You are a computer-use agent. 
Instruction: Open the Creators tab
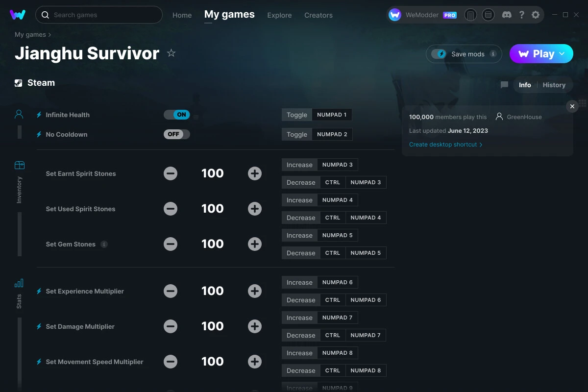pos(318,15)
